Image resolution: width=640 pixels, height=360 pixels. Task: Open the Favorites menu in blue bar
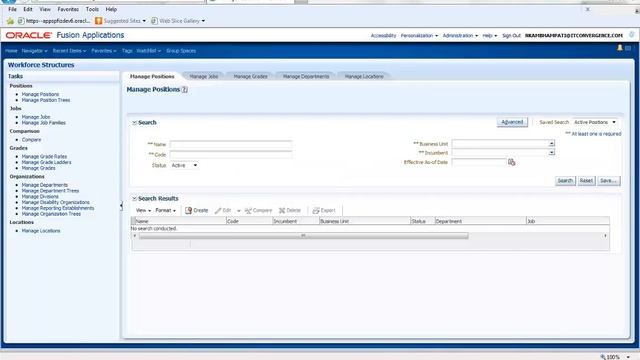104,51
